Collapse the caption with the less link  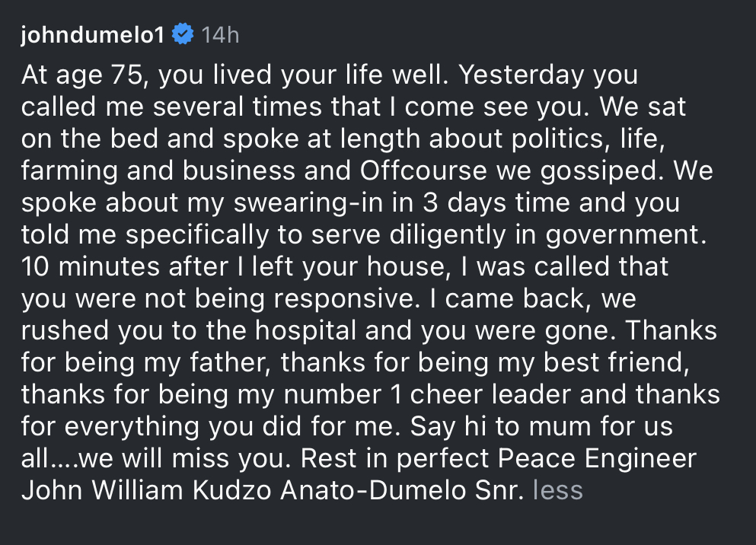pyautogui.click(x=558, y=490)
